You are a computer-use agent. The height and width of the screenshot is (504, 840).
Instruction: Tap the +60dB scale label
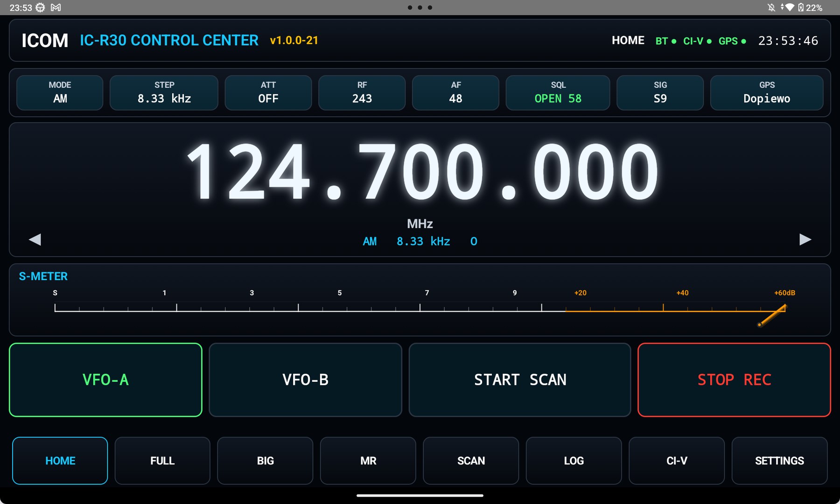pyautogui.click(x=784, y=293)
